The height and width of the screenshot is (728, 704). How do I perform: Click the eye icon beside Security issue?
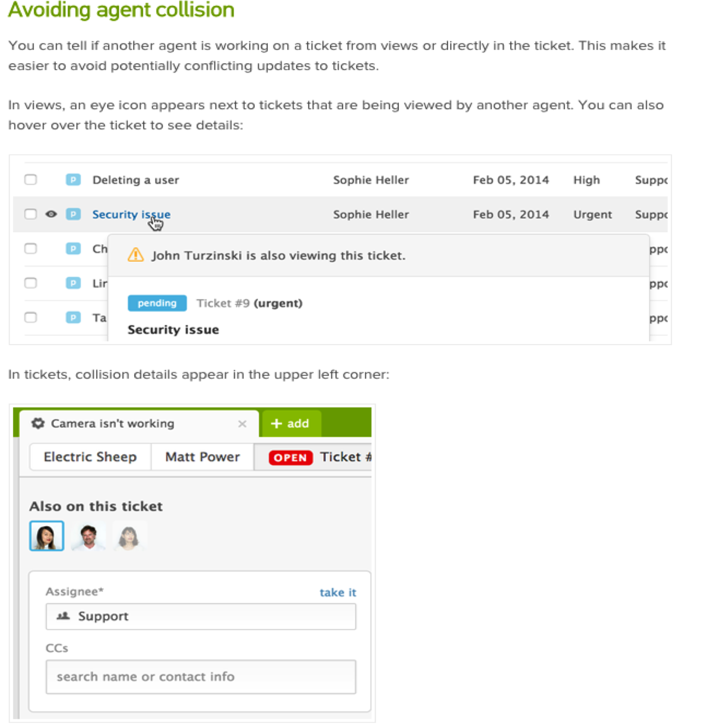(x=51, y=214)
